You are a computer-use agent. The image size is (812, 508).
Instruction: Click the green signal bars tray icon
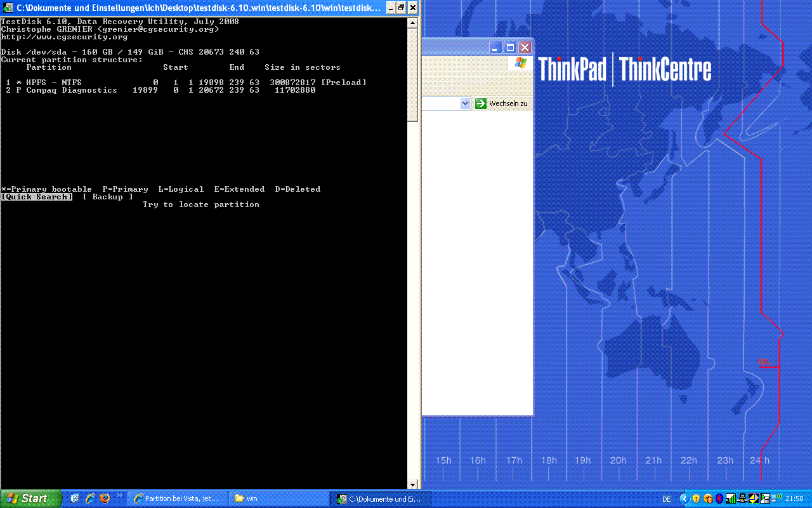point(731,498)
